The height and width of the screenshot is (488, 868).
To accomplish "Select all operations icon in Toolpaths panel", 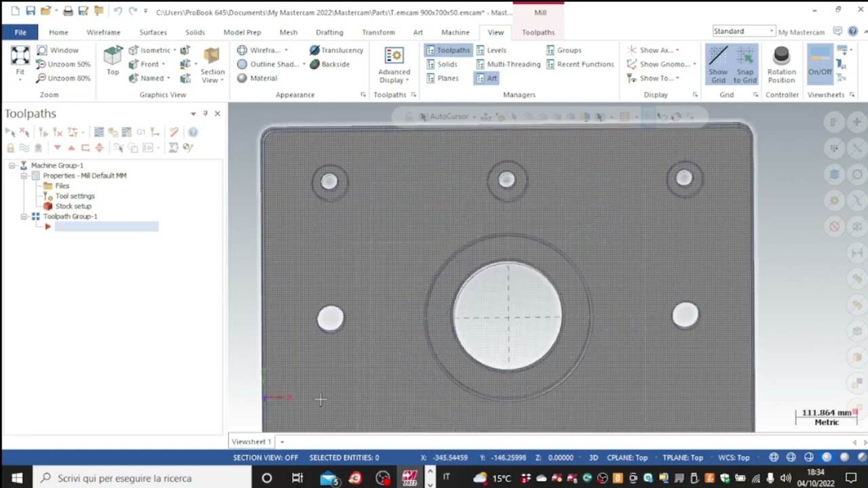I will click(x=10, y=132).
